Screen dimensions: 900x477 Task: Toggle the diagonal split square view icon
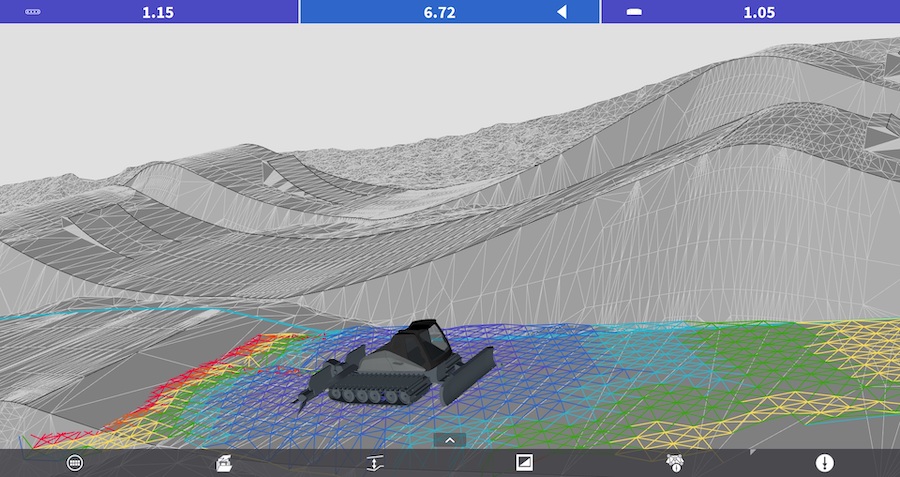pos(524,463)
